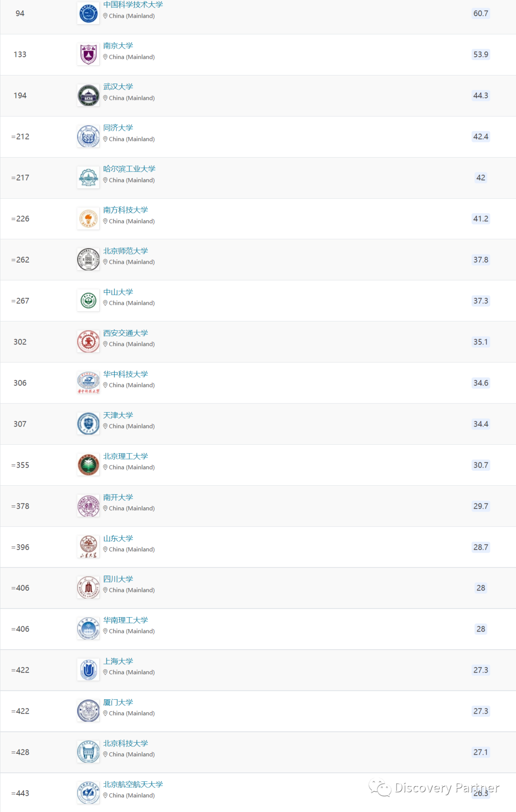Open the 南开大学 link
The height and width of the screenshot is (812, 516).
click(118, 497)
